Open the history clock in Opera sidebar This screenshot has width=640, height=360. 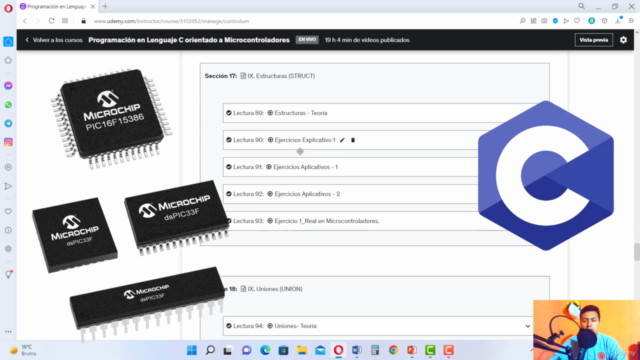pos(8,230)
